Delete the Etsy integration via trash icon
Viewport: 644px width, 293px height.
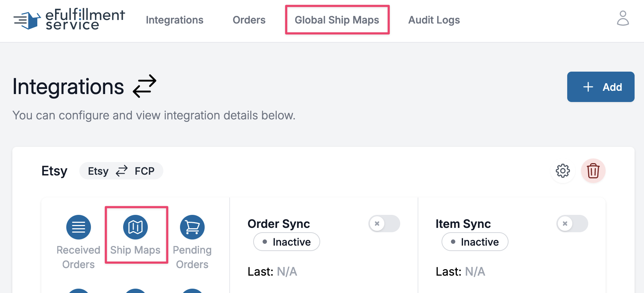[593, 171]
